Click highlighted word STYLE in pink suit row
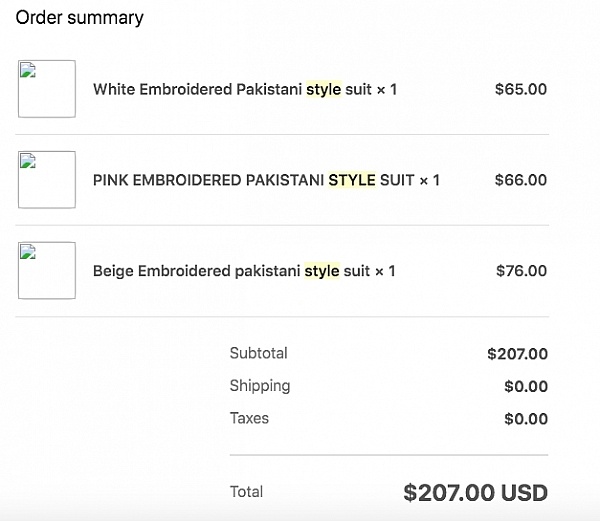 [352, 180]
